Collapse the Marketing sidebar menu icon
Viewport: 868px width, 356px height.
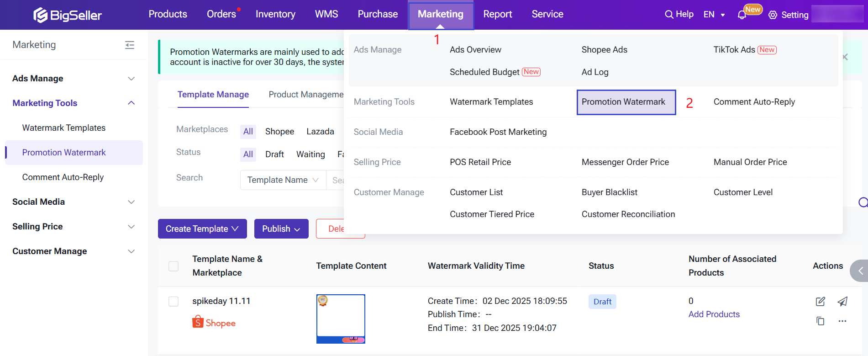point(130,45)
